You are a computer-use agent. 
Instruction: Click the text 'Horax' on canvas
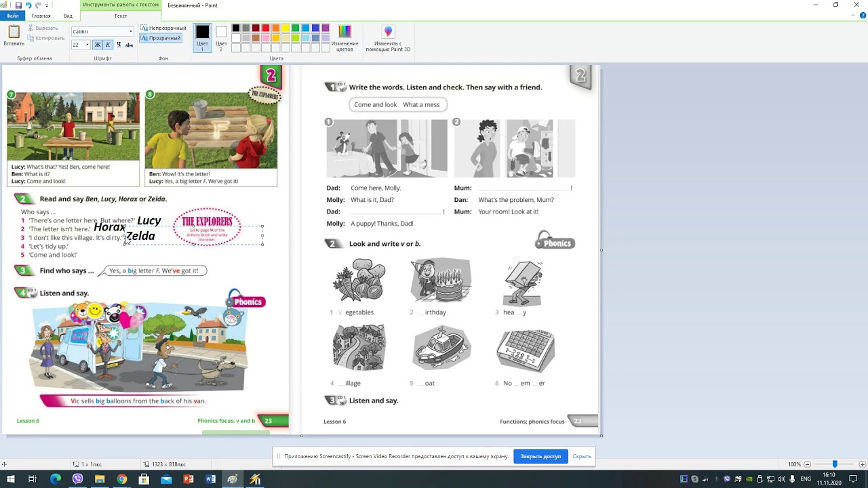(x=109, y=228)
